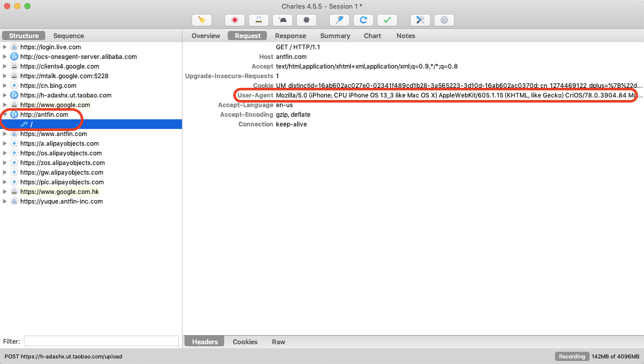Open the Response tab

[290, 36]
